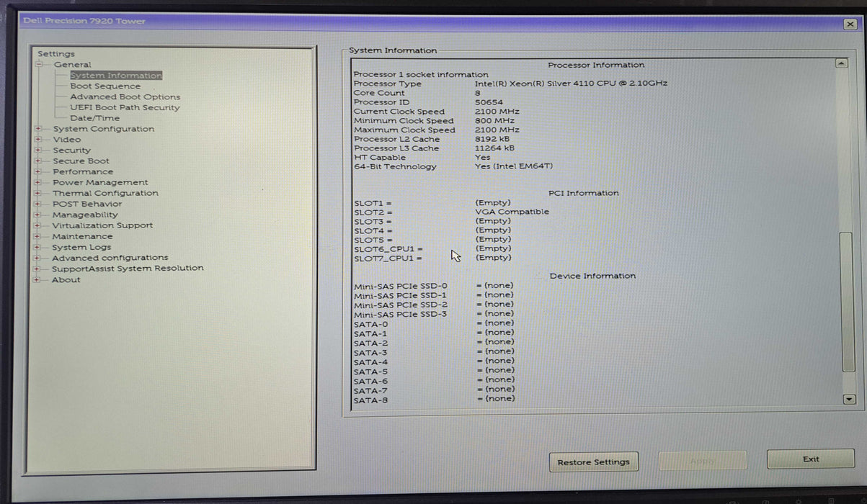
Task: Open UEFI Boot Path Security
Action: [x=125, y=108]
